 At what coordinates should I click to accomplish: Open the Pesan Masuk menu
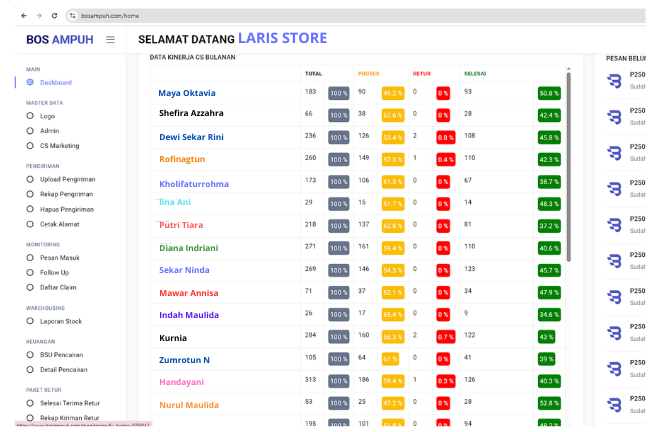point(58,257)
